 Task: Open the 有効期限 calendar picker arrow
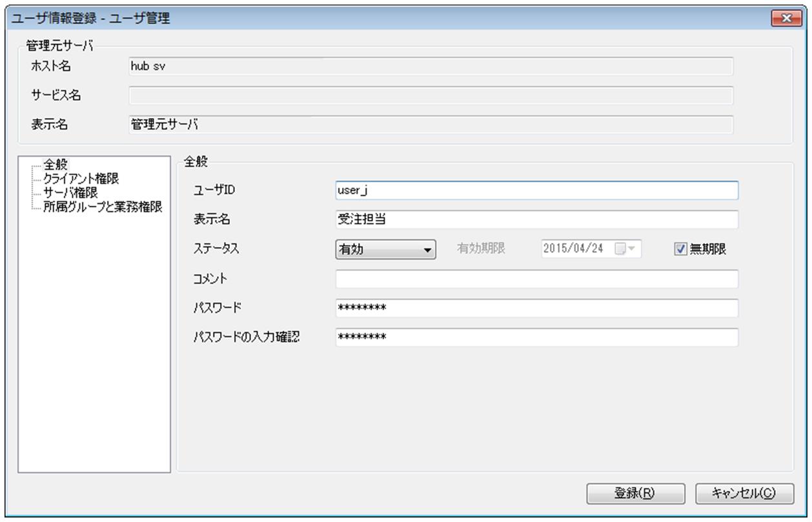[625, 250]
